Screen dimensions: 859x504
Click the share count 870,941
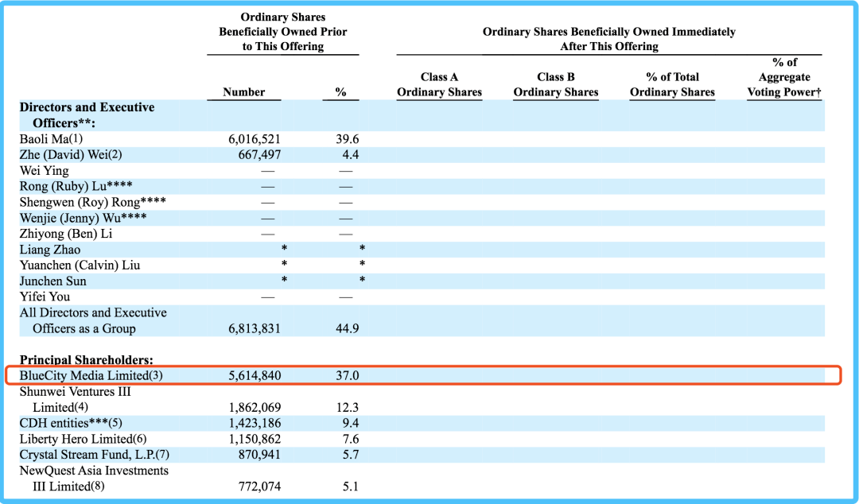pos(259,455)
